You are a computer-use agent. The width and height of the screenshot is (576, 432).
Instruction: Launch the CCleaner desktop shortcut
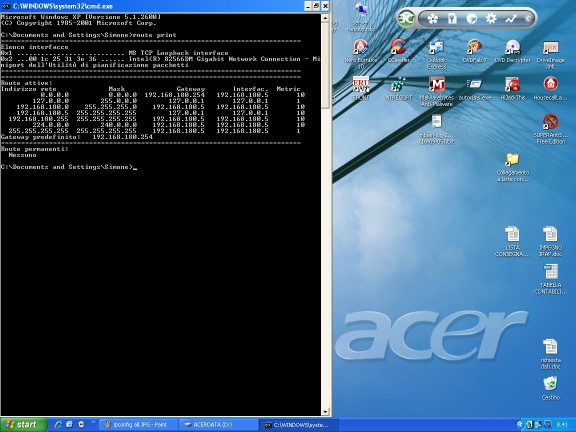[x=399, y=51]
